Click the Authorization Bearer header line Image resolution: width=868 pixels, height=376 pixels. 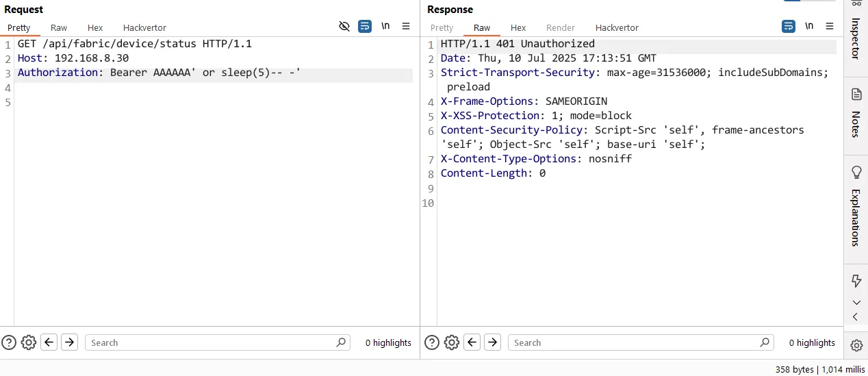point(159,73)
